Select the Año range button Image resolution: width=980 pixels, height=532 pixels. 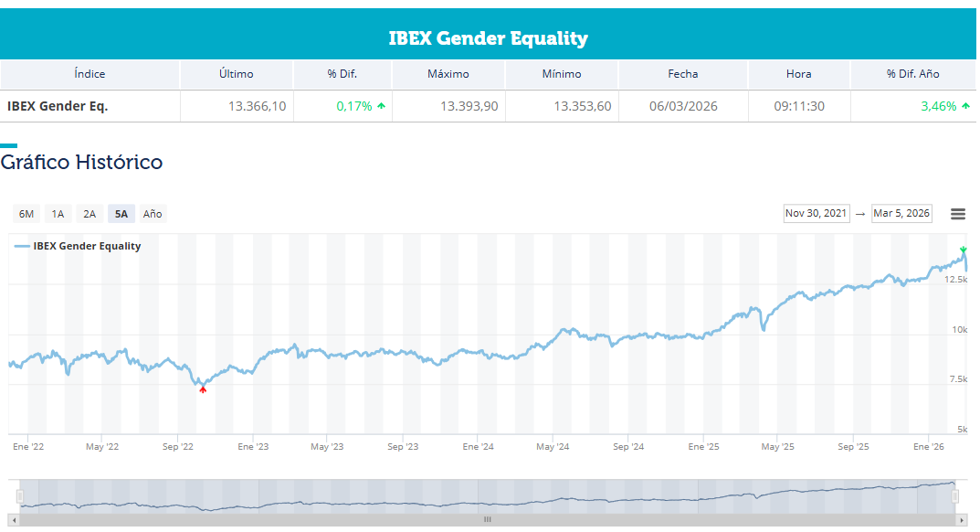[x=153, y=214]
